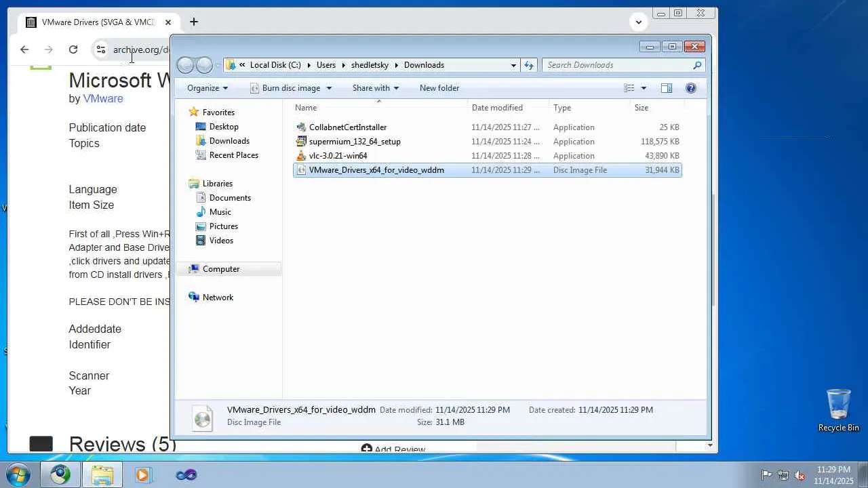
Task: Open a new browser tab
Action: [194, 22]
